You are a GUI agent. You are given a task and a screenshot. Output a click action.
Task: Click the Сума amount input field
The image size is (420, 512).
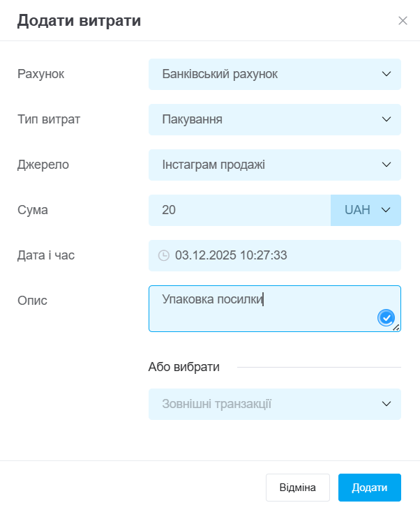(x=239, y=210)
